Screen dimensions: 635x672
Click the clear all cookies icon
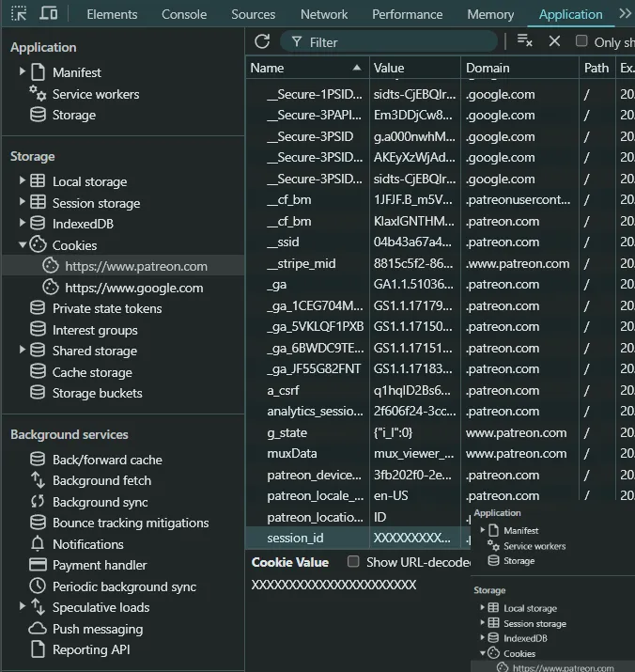(525, 41)
